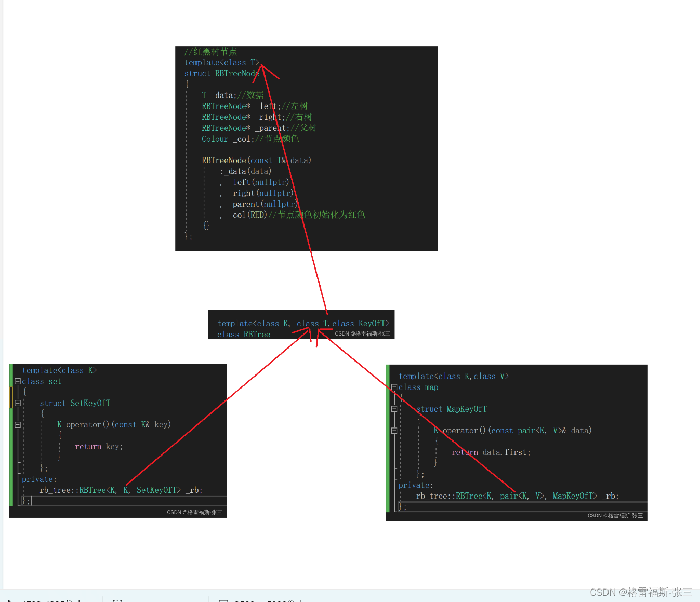Open the 'class RBTree' template code image
The height and width of the screenshot is (602, 700).
click(301, 325)
